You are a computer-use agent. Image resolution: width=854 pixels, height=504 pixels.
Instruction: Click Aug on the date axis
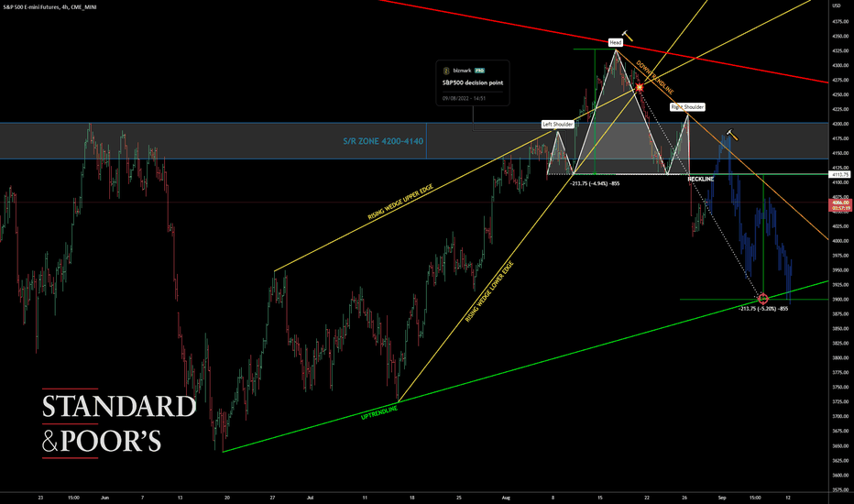pos(506,498)
